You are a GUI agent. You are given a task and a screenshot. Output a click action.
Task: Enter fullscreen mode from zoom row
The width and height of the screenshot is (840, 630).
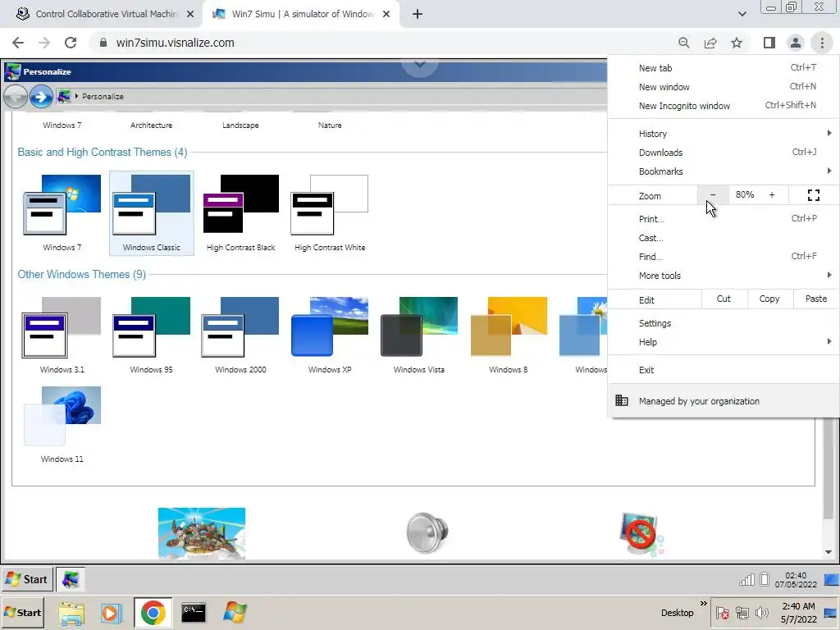point(813,195)
